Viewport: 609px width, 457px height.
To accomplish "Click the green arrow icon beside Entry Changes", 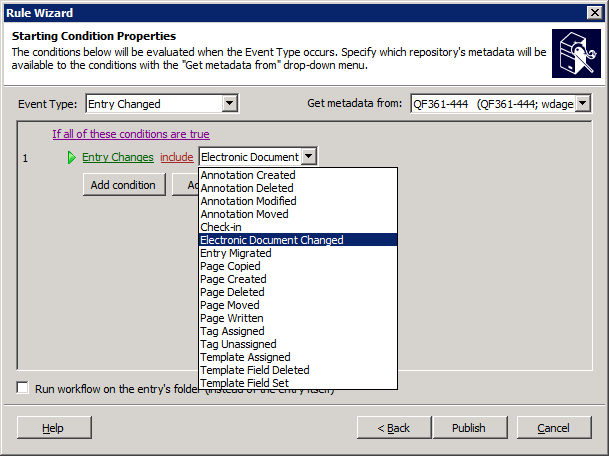I will (x=72, y=157).
